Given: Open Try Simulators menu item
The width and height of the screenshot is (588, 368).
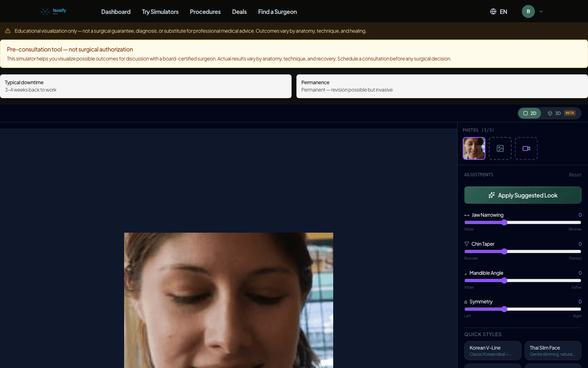Looking at the screenshot, I should 160,12.
